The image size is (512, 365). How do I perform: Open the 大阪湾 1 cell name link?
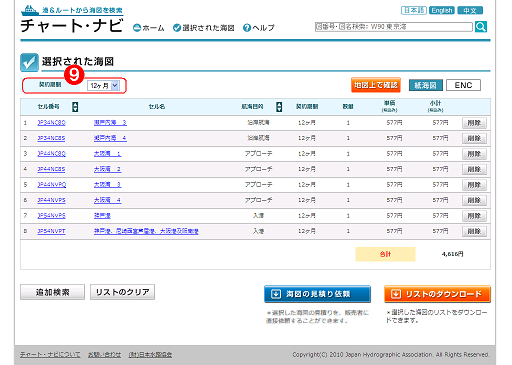108,154
